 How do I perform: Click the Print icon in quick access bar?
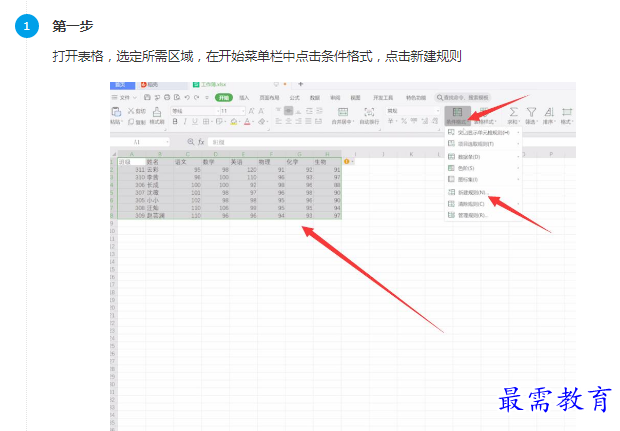point(167,97)
